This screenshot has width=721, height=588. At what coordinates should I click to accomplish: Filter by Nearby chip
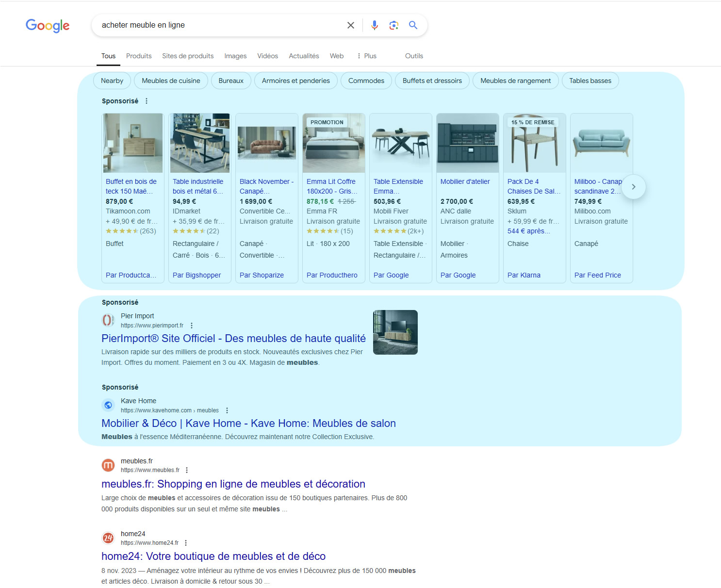tap(112, 81)
